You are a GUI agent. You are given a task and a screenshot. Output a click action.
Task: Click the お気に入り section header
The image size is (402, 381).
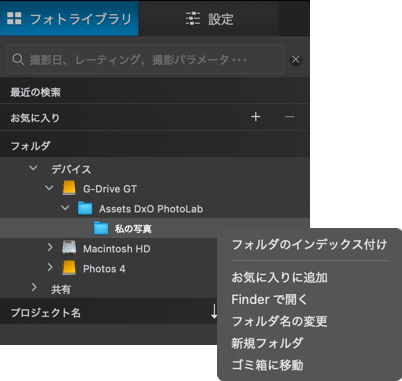[155, 117]
